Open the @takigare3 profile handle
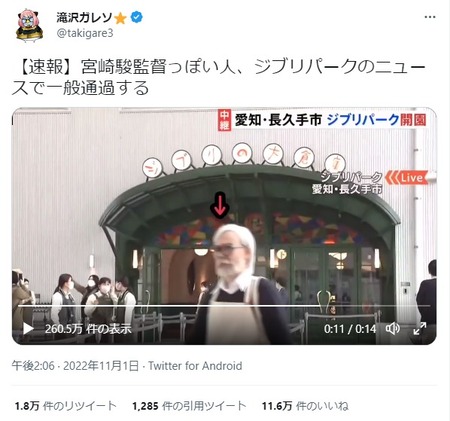450x421 pixels. click(85, 33)
